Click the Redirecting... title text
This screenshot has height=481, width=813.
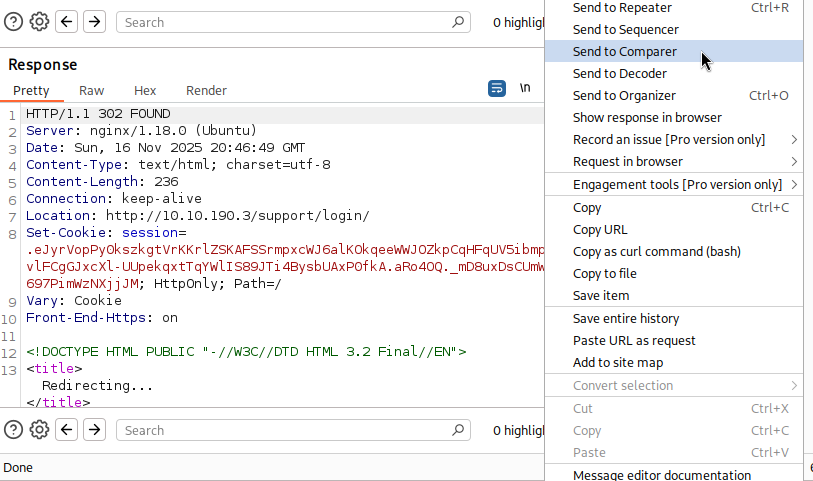click(x=97, y=386)
